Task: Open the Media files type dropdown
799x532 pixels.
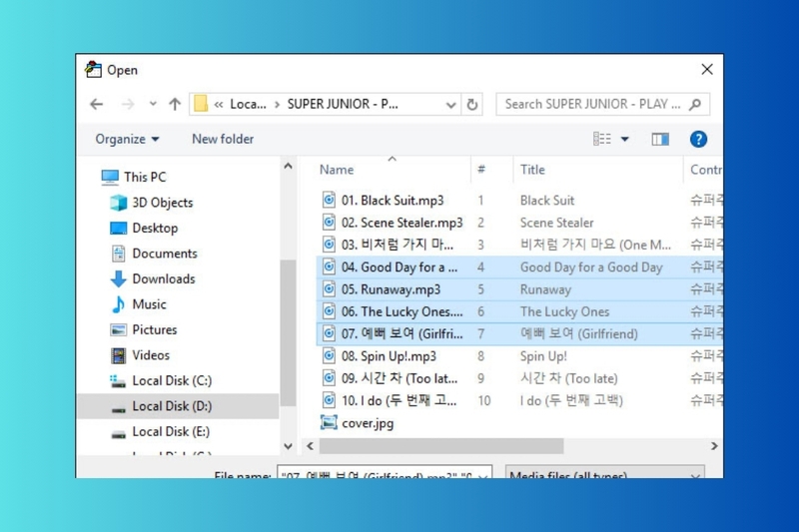Action: pyautogui.click(x=605, y=472)
